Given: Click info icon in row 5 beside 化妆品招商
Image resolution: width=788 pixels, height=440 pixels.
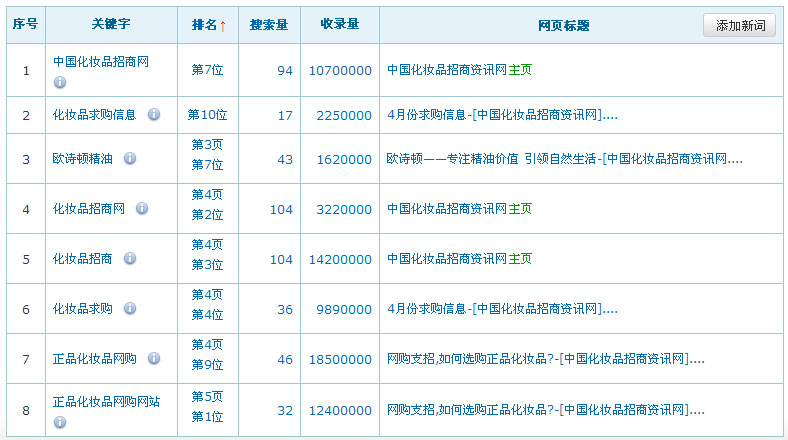Looking at the screenshot, I should point(130,259).
